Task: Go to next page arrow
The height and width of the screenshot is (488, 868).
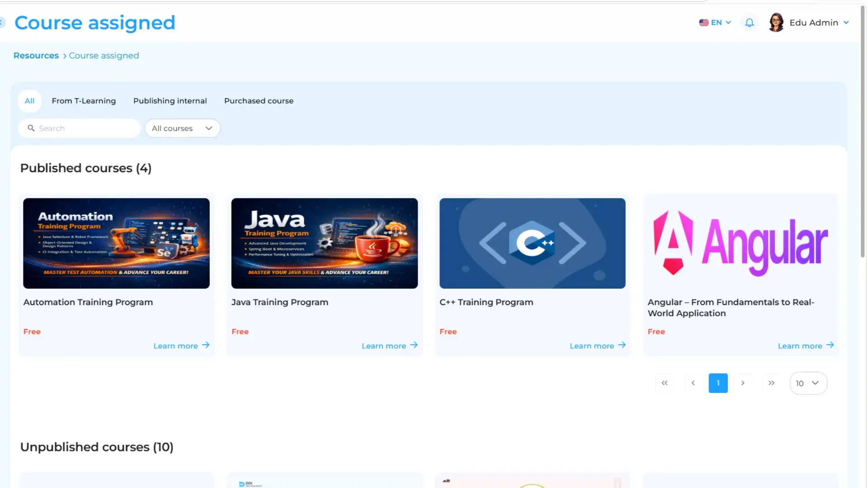Action: point(743,383)
